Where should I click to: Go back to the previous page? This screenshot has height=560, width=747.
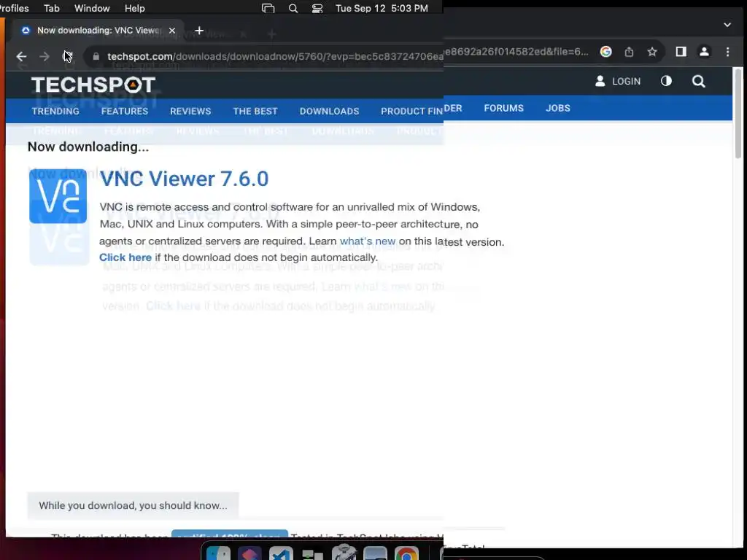21,57
